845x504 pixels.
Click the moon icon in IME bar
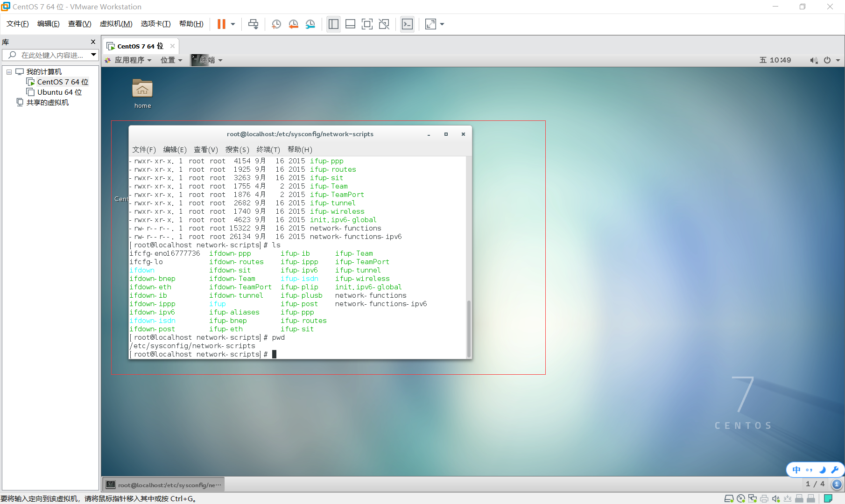pyautogui.click(x=823, y=470)
